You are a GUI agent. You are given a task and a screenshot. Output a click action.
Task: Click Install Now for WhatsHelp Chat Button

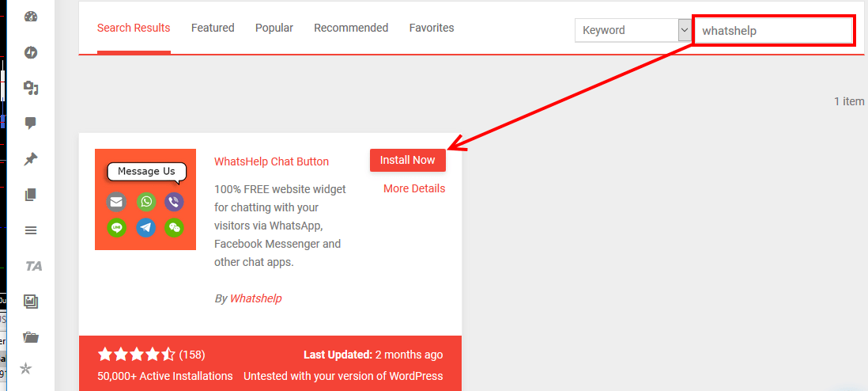pyautogui.click(x=407, y=161)
